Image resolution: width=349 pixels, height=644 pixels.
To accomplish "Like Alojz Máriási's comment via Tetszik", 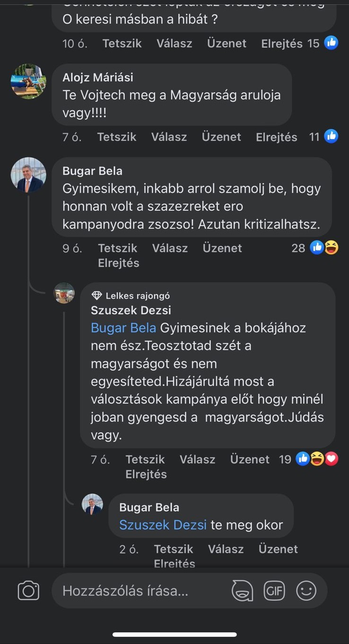I will (x=117, y=137).
